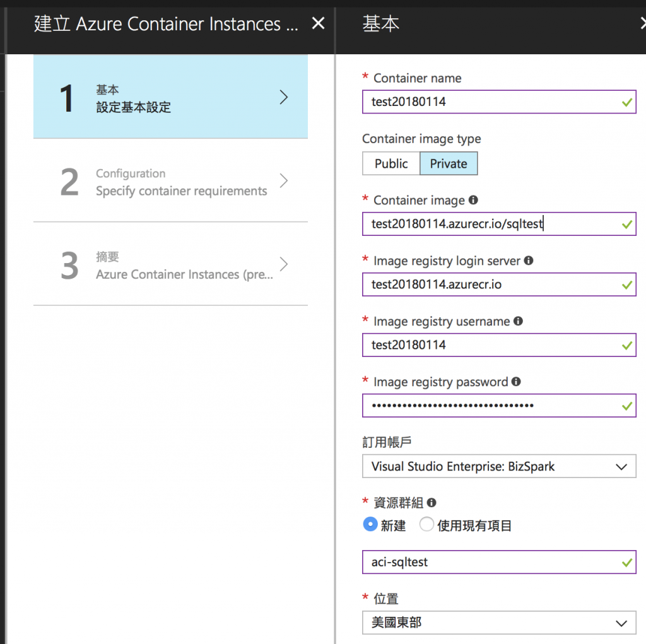Click the 基本 blade title
The height and width of the screenshot is (644, 646).
(x=380, y=23)
